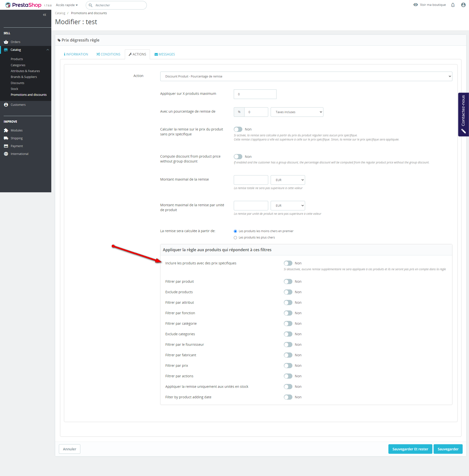Click the Shipping truck icon

point(6,138)
